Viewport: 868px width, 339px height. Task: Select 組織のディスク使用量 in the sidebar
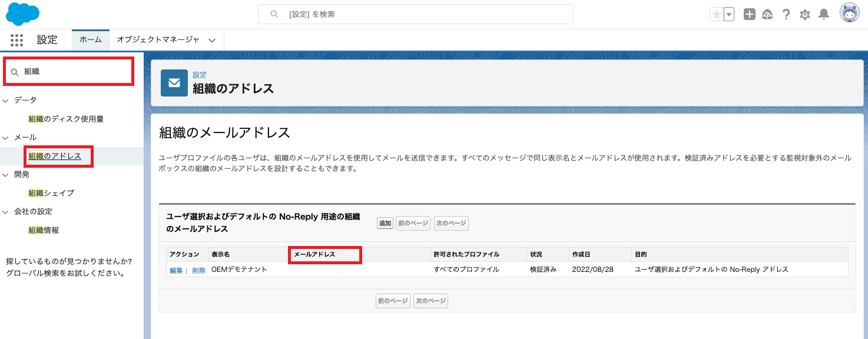(x=66, y=119)
